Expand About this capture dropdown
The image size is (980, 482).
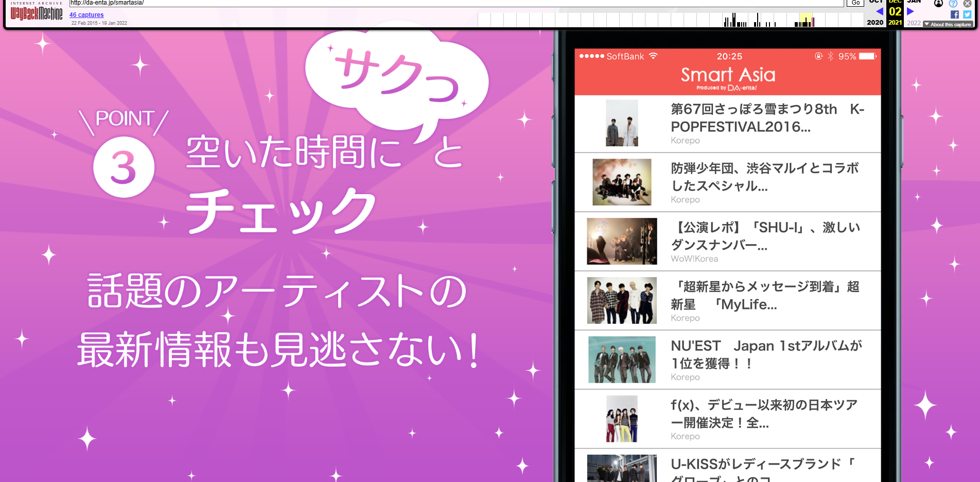[948, 24]
